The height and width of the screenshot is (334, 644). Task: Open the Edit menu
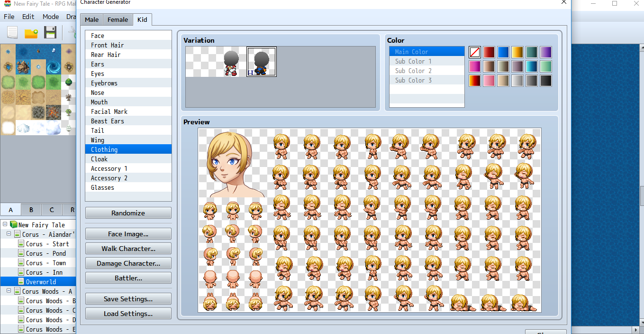pos(28,17)
